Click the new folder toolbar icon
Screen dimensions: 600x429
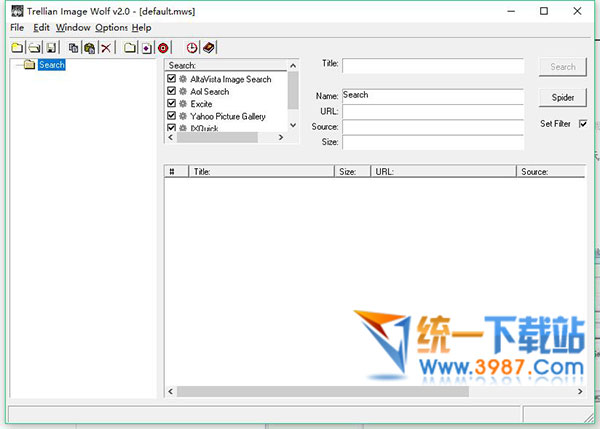[x=130, y=48]
